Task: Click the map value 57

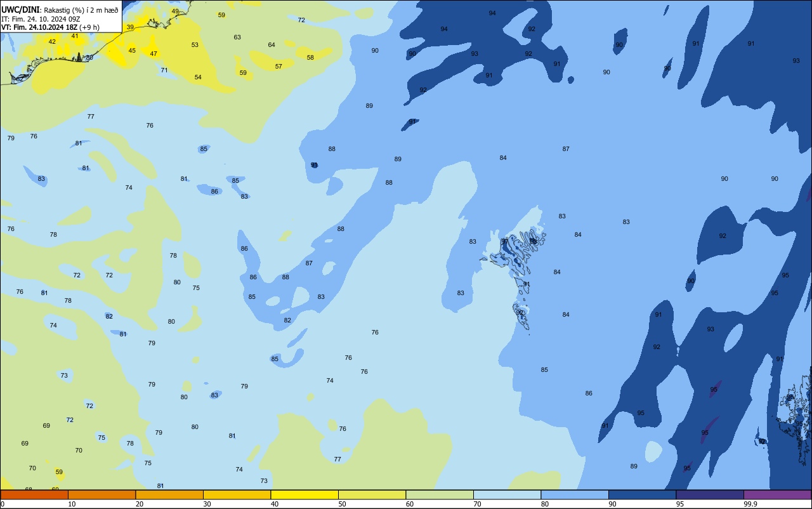Action: [278, 67]
